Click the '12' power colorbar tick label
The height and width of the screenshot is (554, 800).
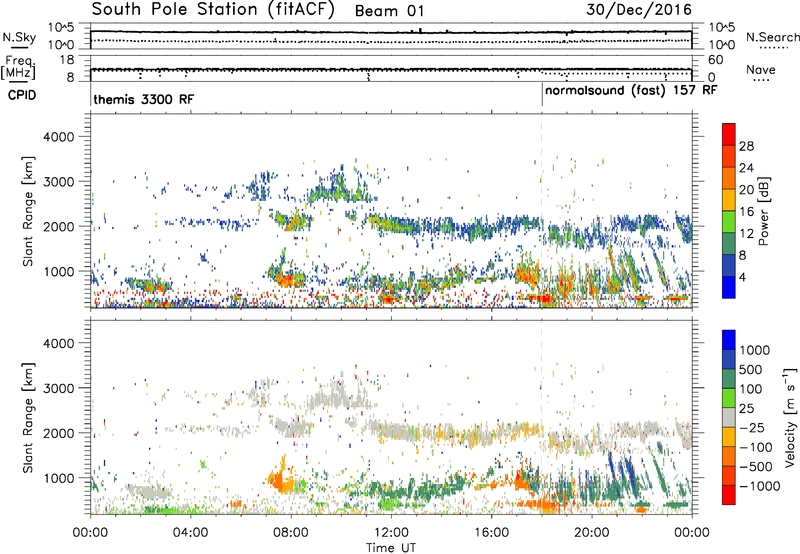coord(746,234)
